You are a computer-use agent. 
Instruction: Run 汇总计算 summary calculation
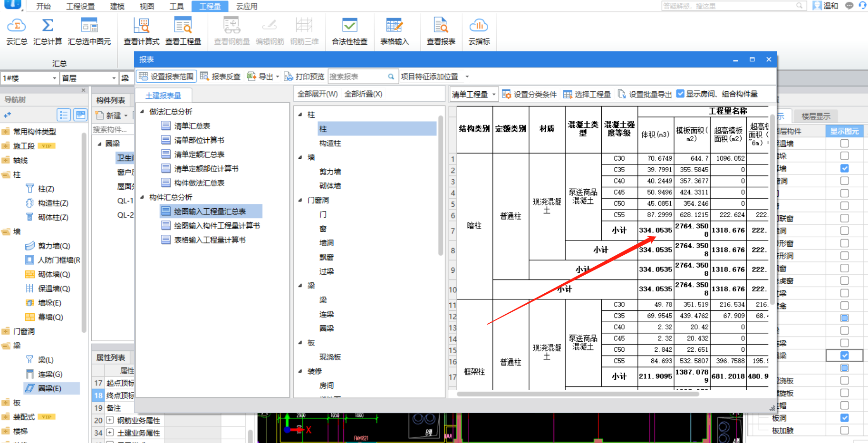pos(48,31)
